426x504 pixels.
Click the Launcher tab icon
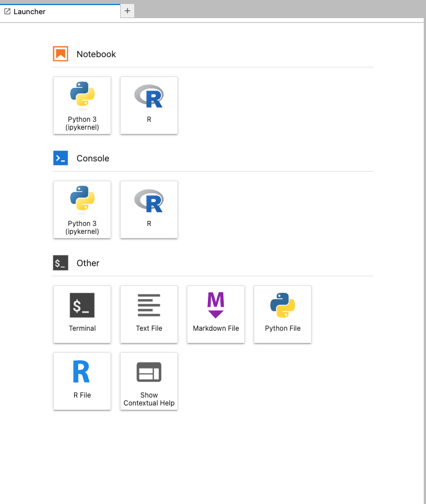[7, 11]
